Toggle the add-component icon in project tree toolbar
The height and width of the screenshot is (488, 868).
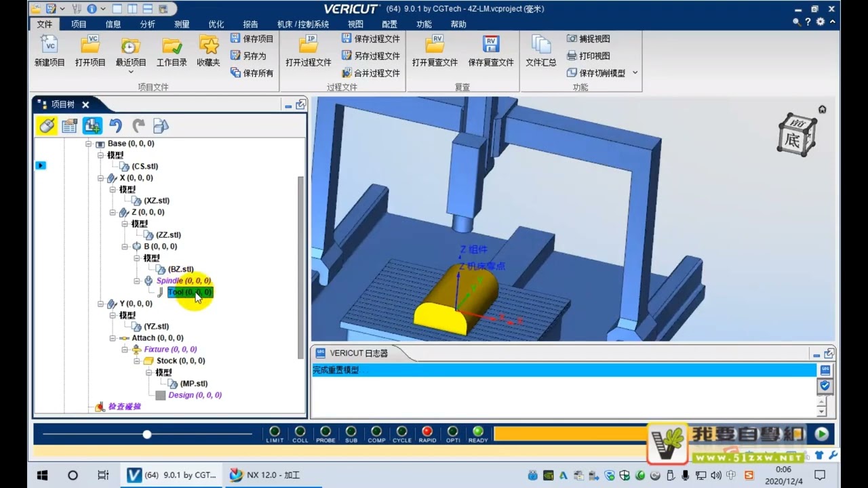coord(92,125)
